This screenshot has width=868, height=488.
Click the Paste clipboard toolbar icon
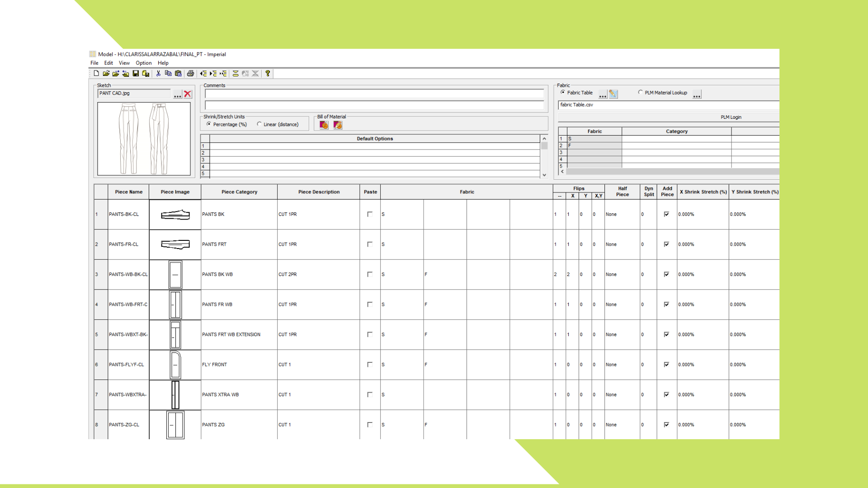pos(178,73)
